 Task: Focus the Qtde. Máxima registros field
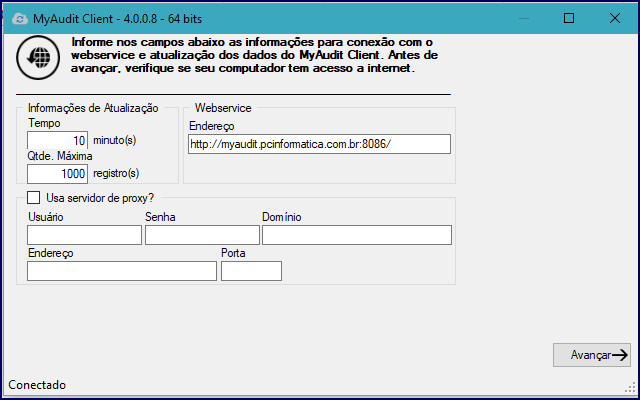click(x=58, y=174)
